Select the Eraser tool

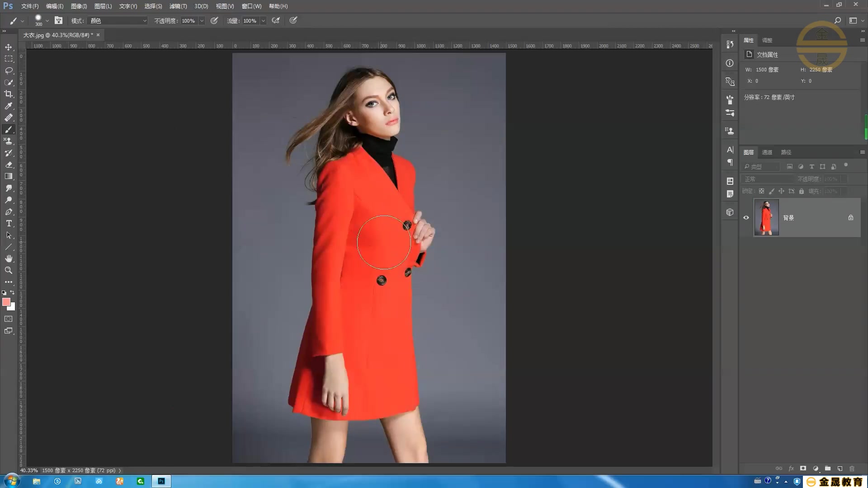(x=9, y=164)
